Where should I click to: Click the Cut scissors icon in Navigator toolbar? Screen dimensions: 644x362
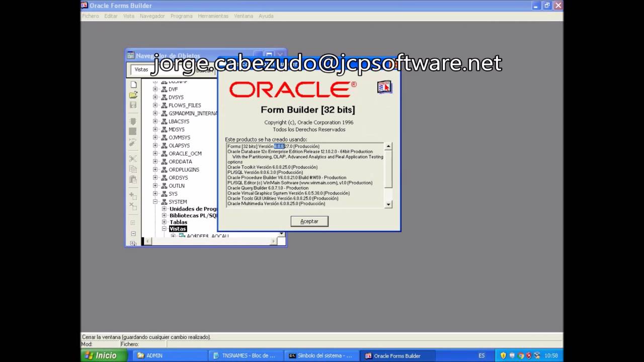(x=133, y=159)
